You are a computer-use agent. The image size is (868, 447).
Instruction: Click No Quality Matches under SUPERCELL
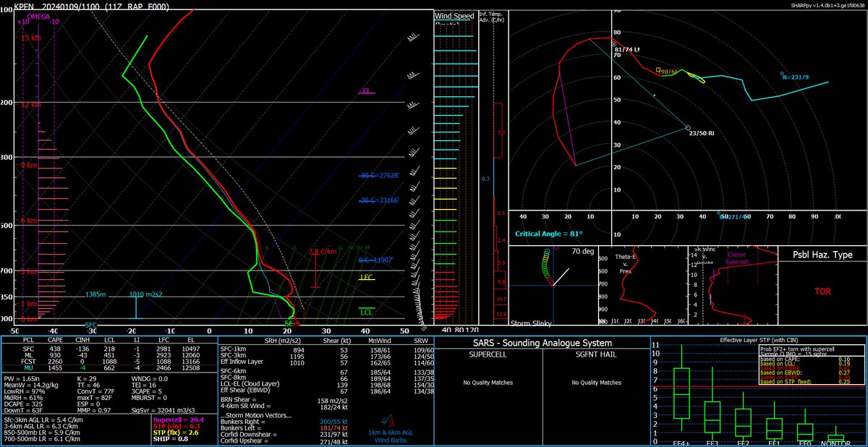click(487, 383)
